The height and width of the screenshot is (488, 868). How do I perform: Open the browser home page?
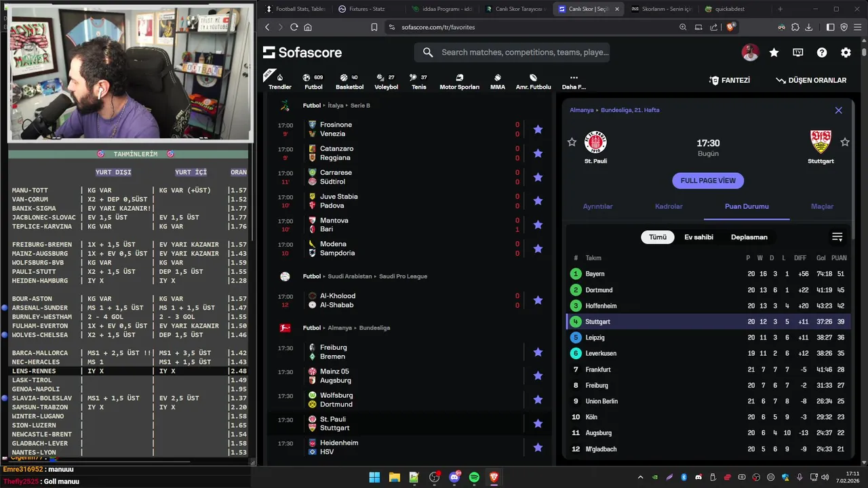308,27
